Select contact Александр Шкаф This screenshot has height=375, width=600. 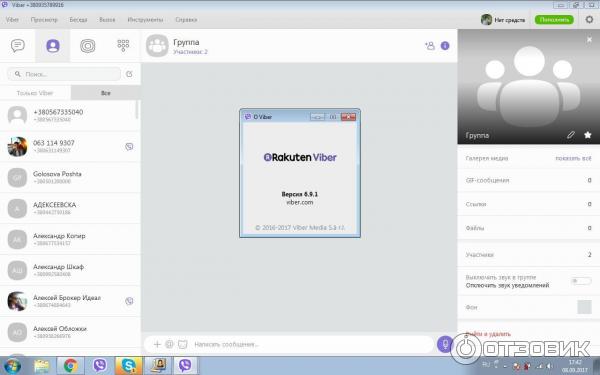pos(70,270)
